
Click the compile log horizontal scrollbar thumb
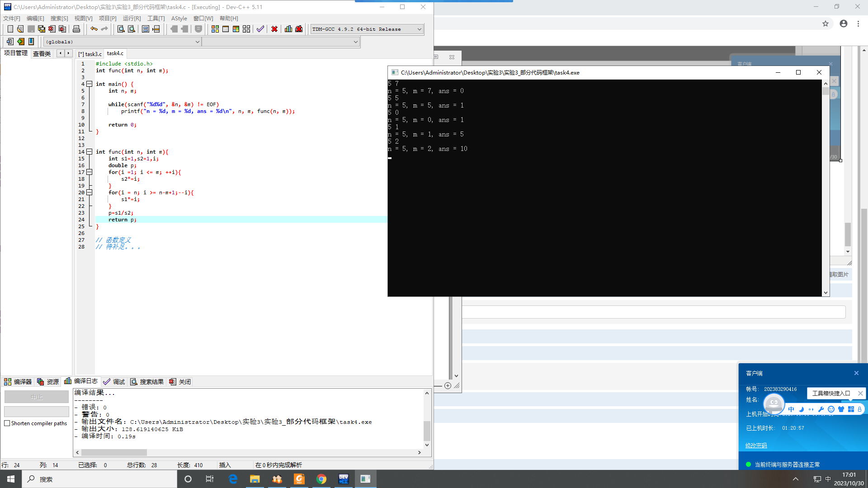click(114, 452)
